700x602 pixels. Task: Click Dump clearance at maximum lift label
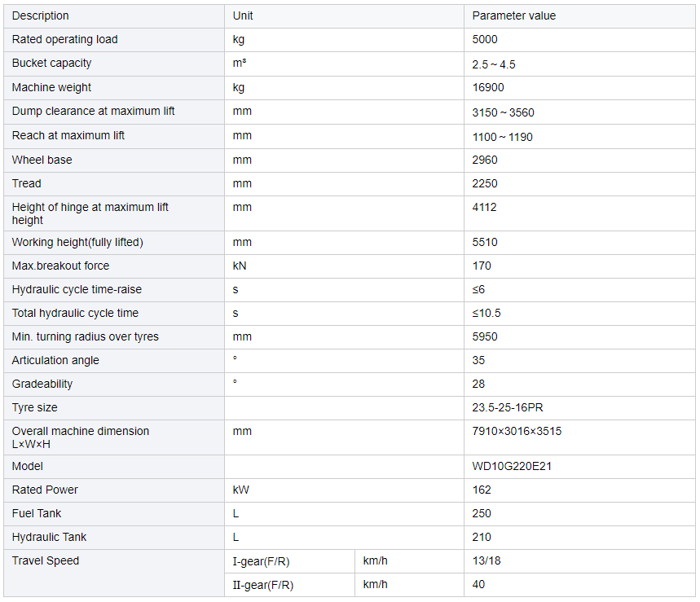tap(93, 111)
